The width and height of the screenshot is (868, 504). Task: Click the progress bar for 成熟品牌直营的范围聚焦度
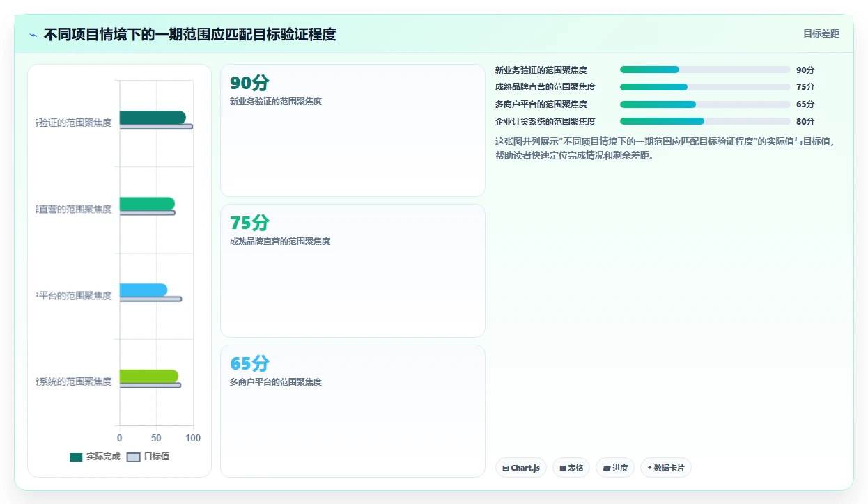click(705, 87)
